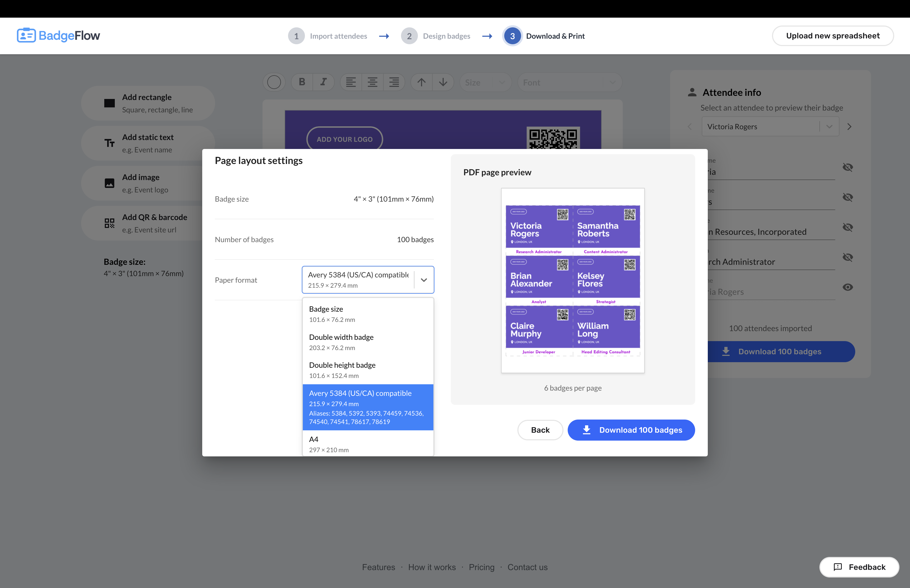Screen dimensions: 910x588
Task: Select Double height badge option
Action: point(368,370)
